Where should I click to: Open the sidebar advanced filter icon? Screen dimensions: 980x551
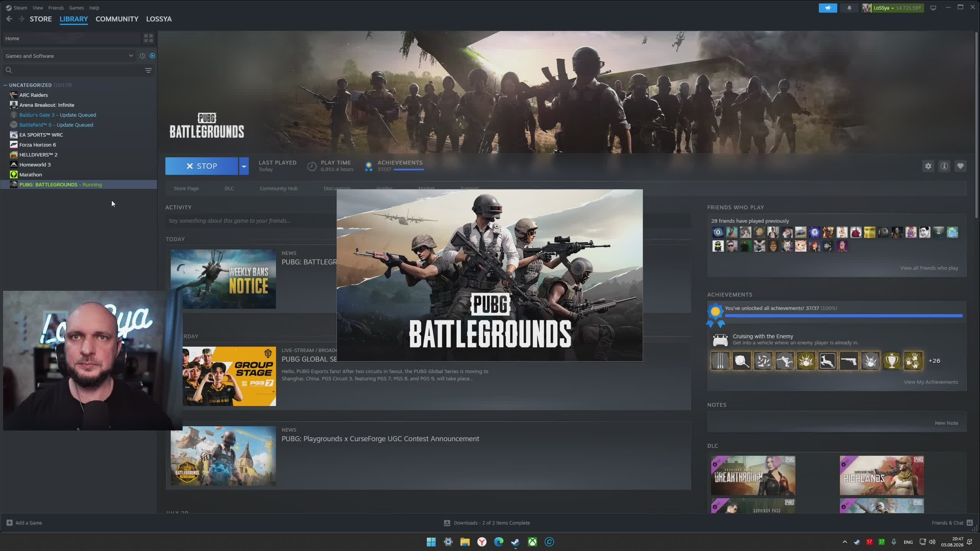(148, 70)
